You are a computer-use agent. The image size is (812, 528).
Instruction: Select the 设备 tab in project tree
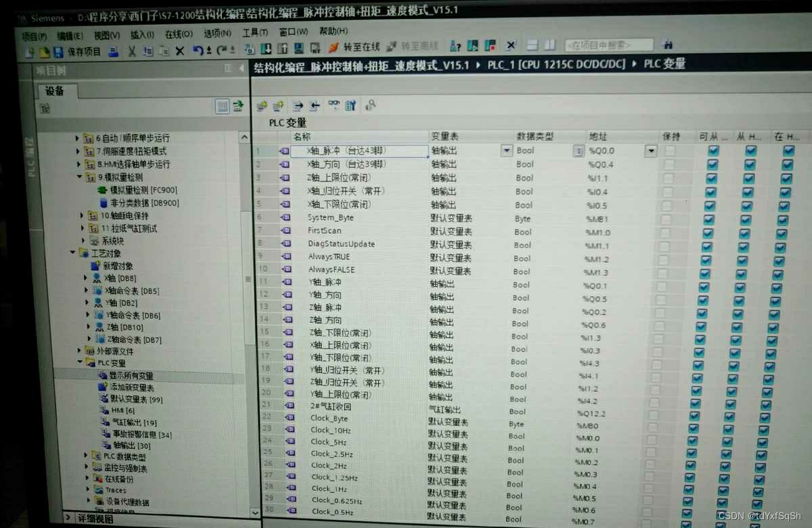pyautogui.click(x=54, y=91)
